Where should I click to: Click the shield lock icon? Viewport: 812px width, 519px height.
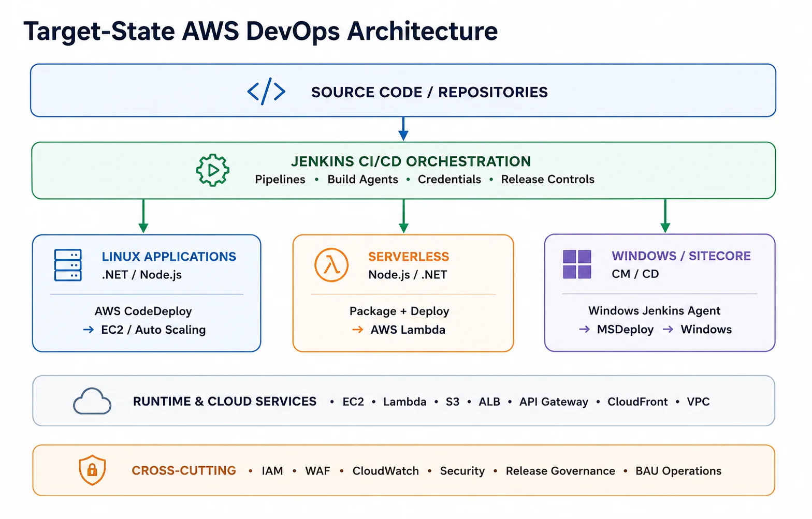click(92, 470)
